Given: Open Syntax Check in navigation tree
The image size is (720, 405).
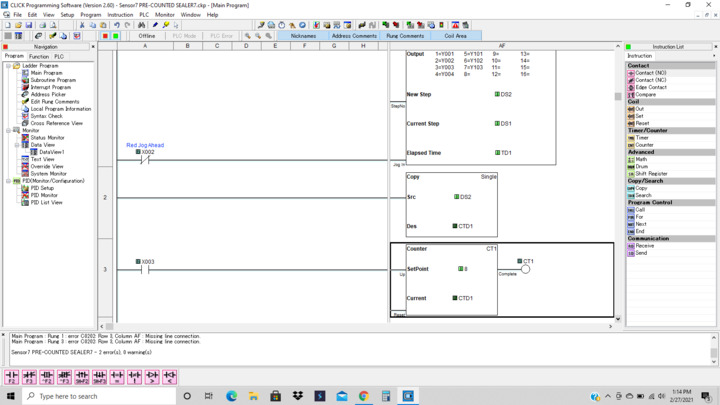Looking at the screenshot, I should pos(46,116).
